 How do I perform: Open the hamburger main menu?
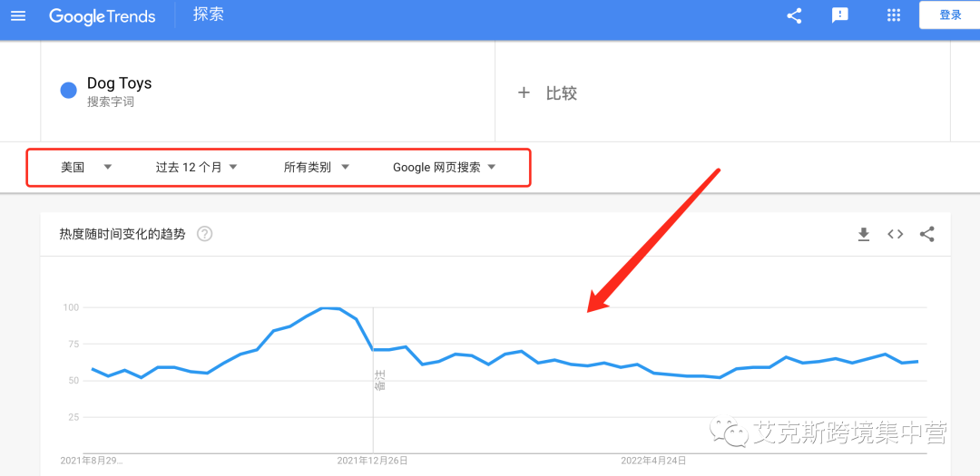(18, 15)
